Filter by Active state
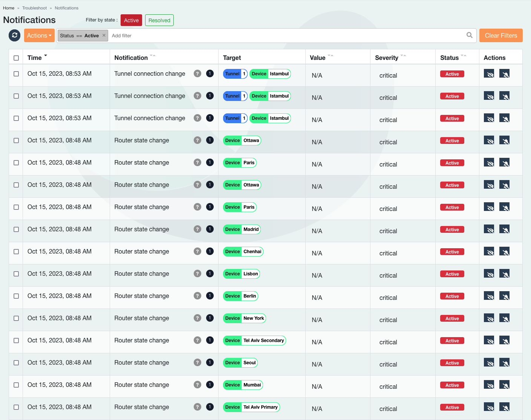 131,20
